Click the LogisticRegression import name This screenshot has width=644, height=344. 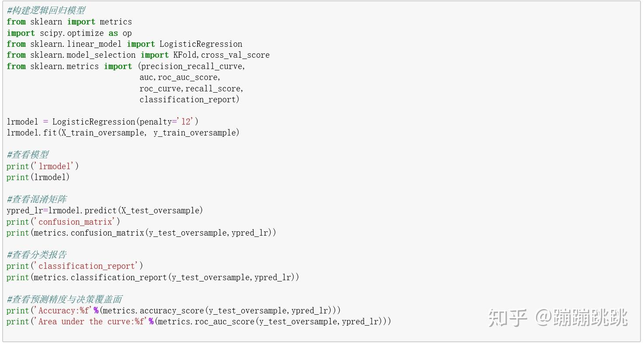click(x=201, y=44)
